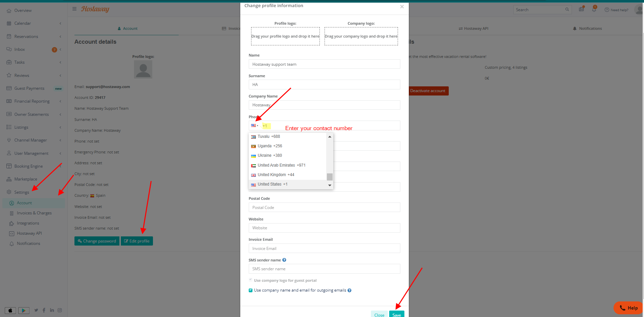Select Uganda +256 from country list
This screenshot has height=317, width=644.
288,146
